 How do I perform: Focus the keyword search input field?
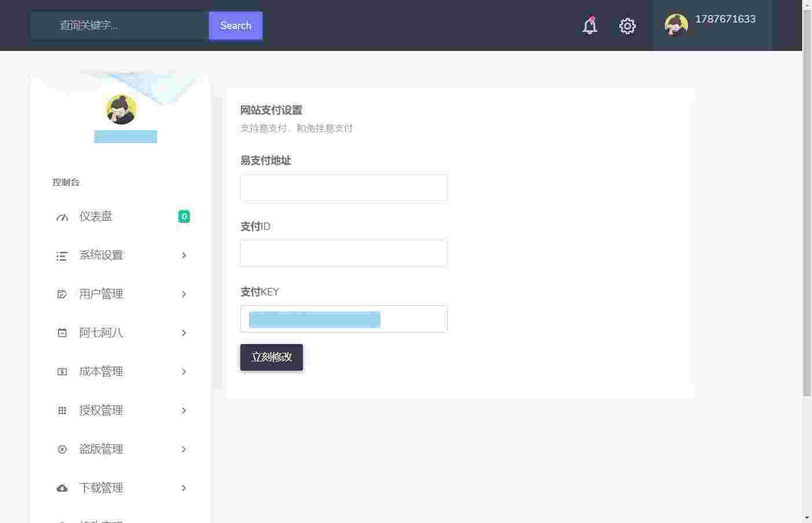point(120,25)
